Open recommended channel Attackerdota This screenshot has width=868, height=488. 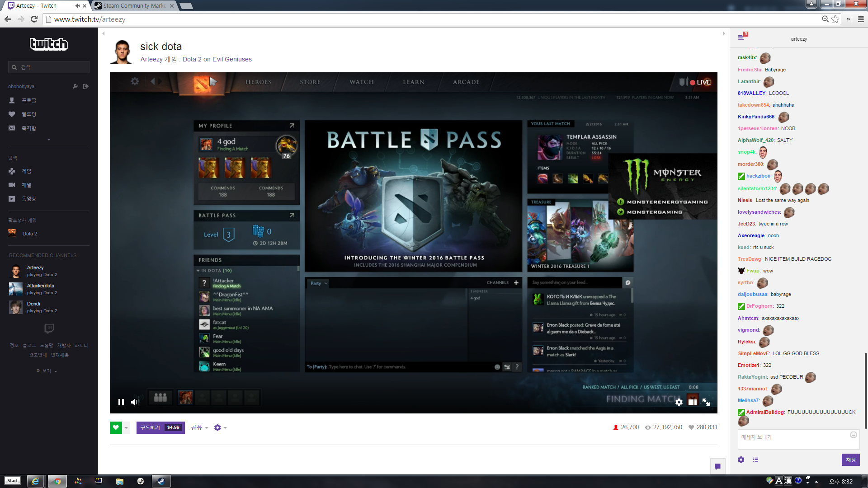pos(33,289)
